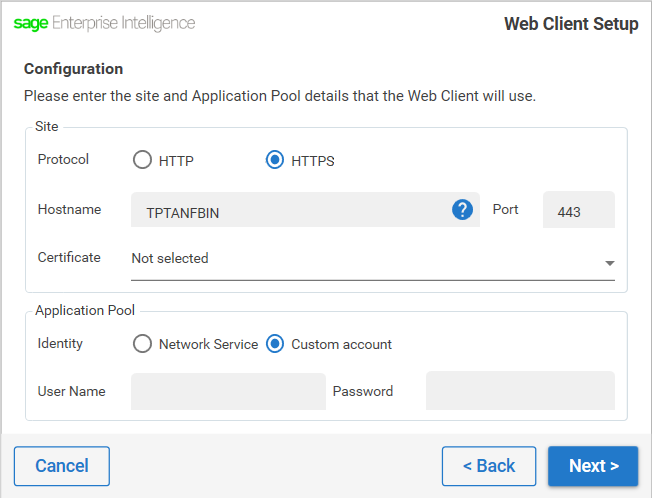Click the Application Pool group label
The height and width of the screenshot is (498, 652).
[85, 310]
